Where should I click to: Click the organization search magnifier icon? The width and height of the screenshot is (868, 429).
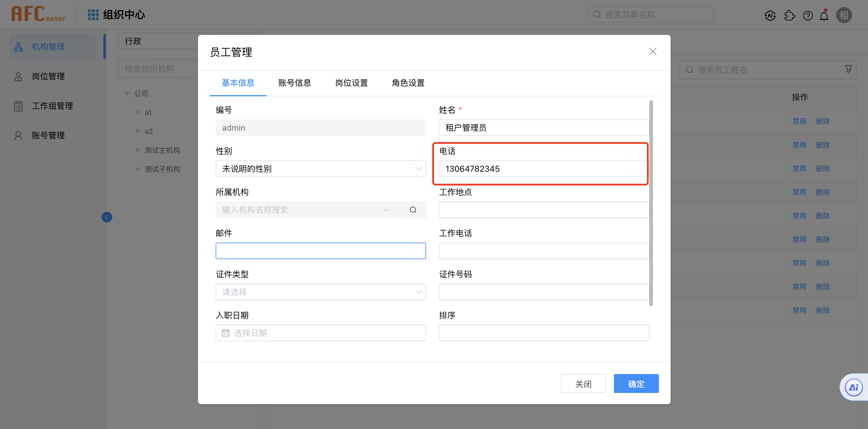click(x=413, y=210)
